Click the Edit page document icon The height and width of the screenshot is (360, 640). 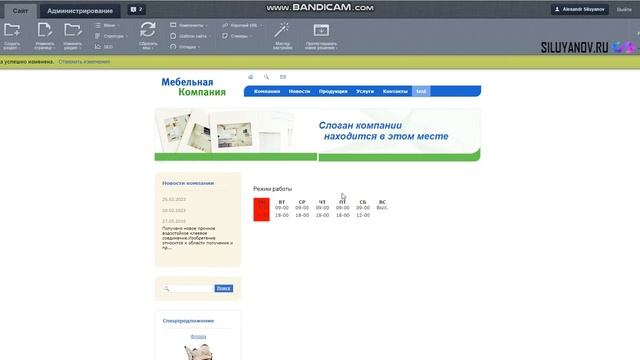44,30
